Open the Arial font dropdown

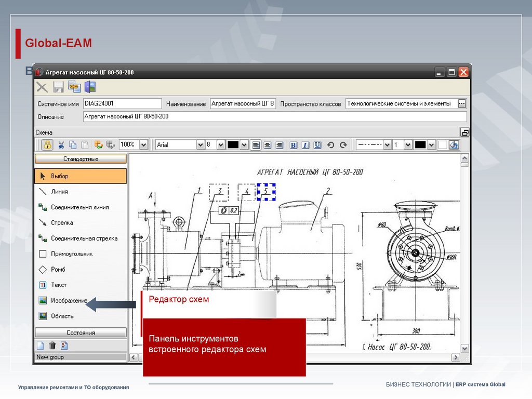click(x=200, y=145)
